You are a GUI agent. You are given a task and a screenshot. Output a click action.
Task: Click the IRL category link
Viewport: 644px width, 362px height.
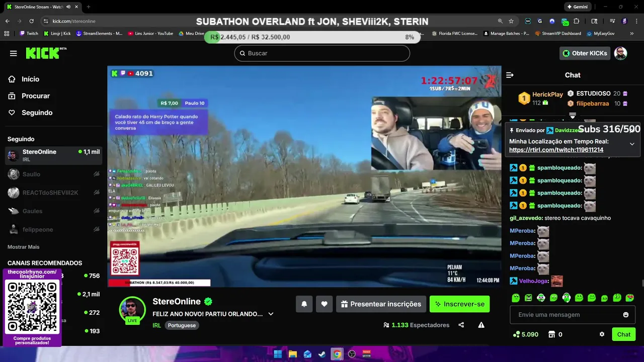point(157,325)
